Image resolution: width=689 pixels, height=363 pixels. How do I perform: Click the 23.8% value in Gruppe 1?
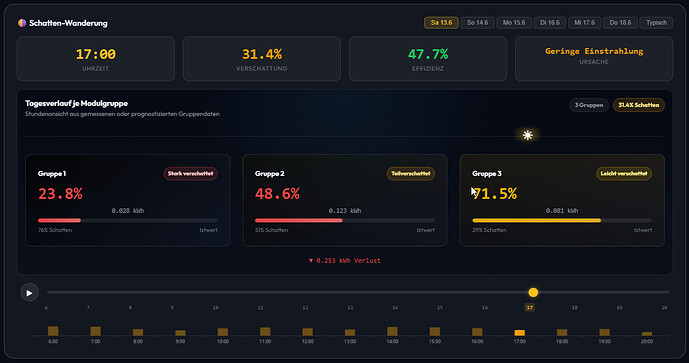(x=60, y=193)
